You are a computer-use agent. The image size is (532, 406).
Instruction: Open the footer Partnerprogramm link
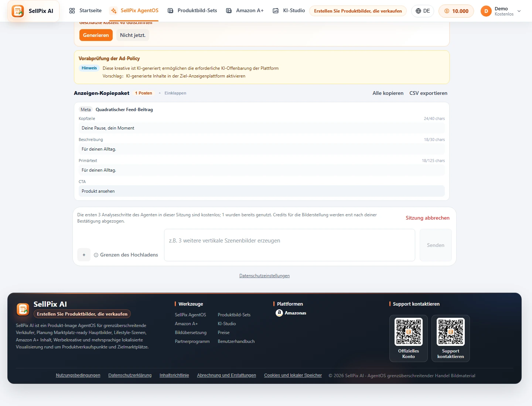[192, 341]
